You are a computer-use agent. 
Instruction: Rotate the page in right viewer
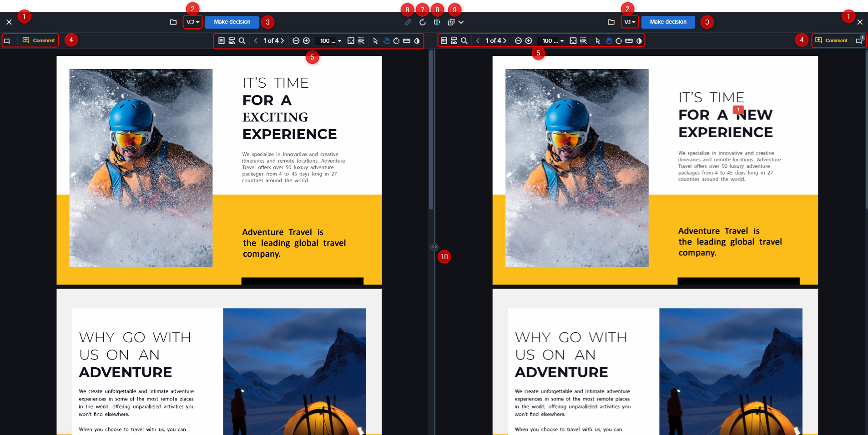(x=619, y=40)
